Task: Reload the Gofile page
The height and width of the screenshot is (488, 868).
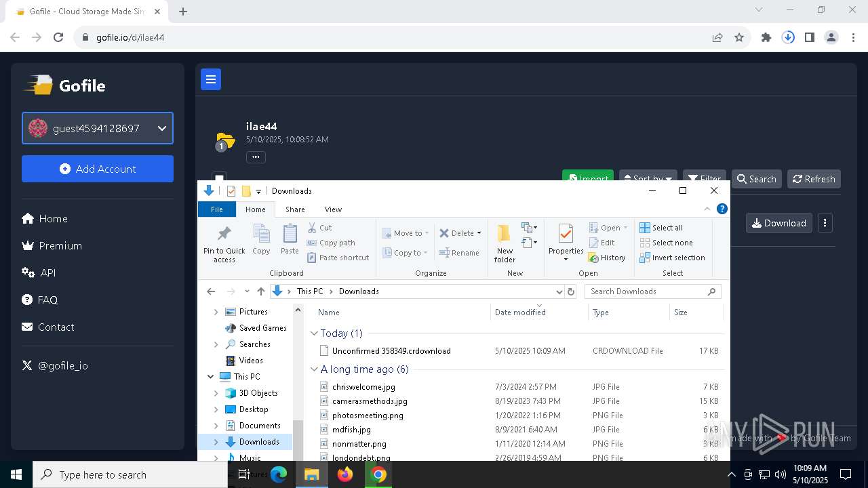Action: click(x=58, y=37)
